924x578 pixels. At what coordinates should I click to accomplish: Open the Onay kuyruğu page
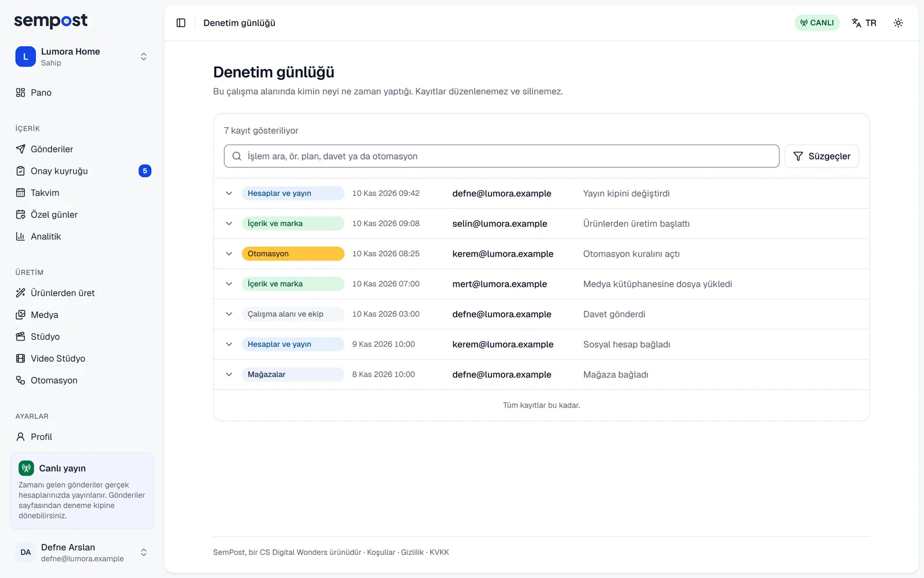click(x=82, y=171)
